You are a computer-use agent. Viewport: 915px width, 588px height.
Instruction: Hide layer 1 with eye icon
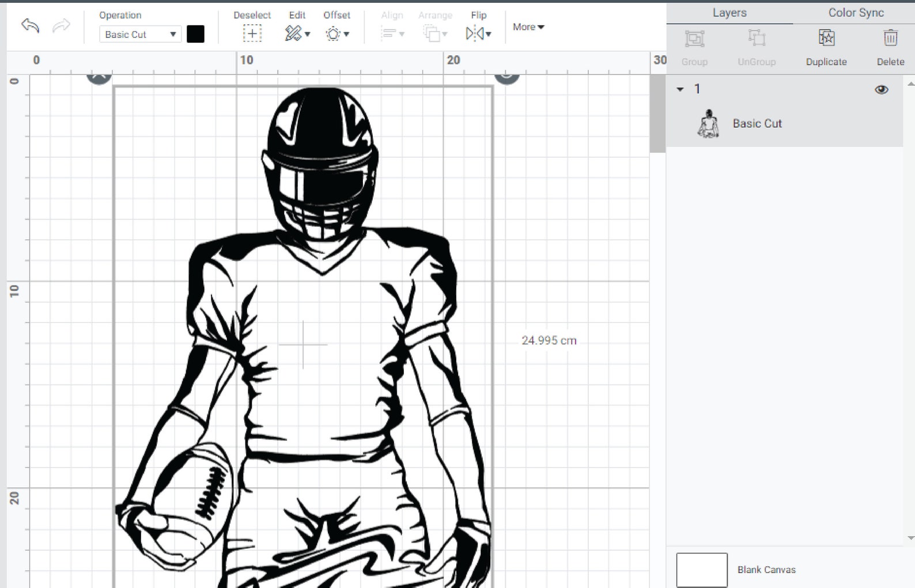pyautogui.click(x=881, y=90)
